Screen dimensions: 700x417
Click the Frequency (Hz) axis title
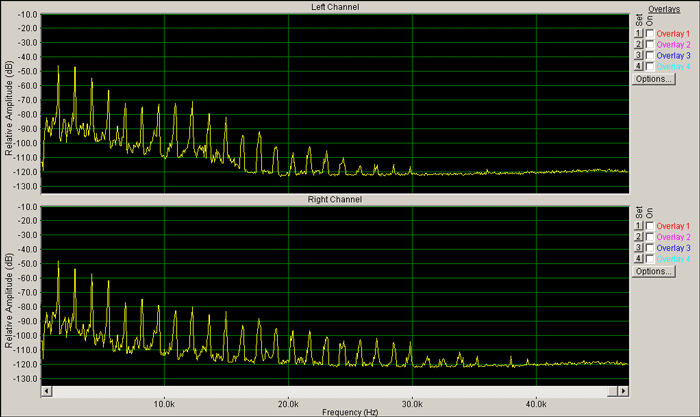click(x=350, y=412)
